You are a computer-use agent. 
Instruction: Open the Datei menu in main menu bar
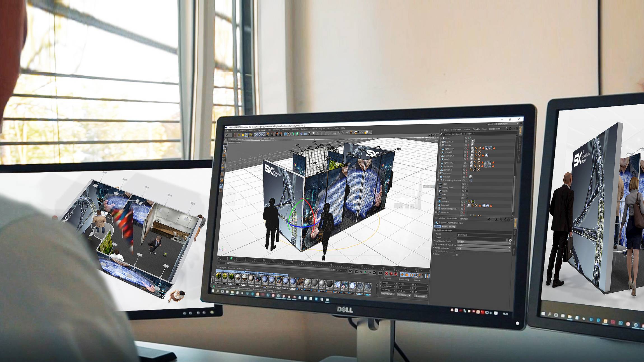227,131
